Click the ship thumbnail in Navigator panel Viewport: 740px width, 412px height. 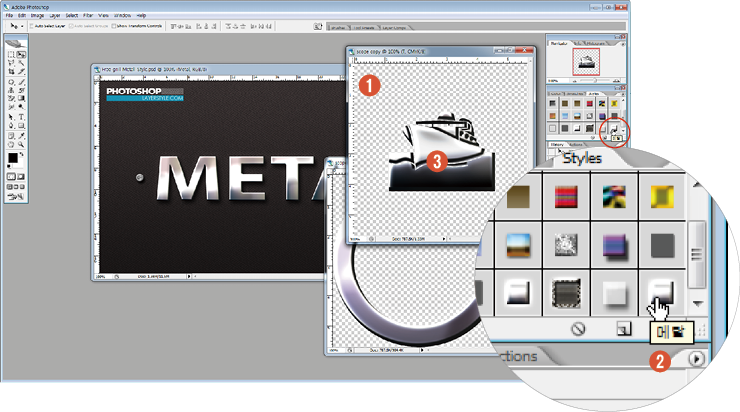(x=586, y=61)
